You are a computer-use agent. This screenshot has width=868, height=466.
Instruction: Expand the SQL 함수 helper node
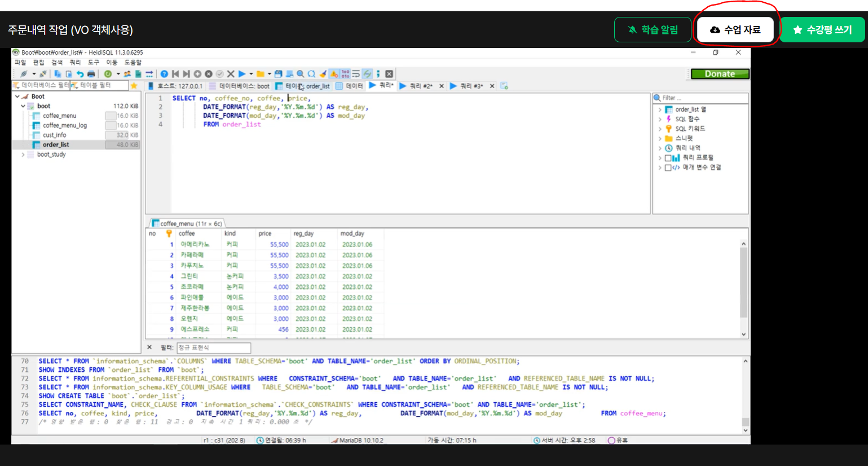(x=660, y=120)
